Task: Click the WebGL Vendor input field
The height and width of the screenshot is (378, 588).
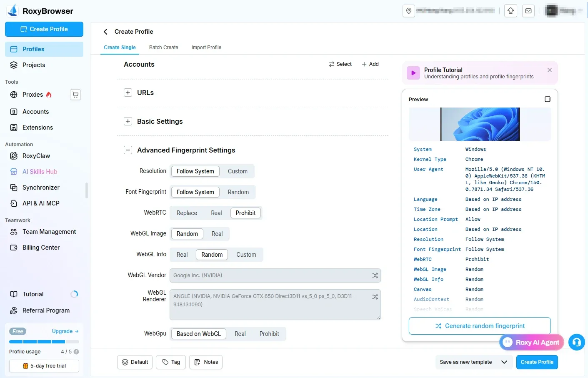Action: (275, 275)
